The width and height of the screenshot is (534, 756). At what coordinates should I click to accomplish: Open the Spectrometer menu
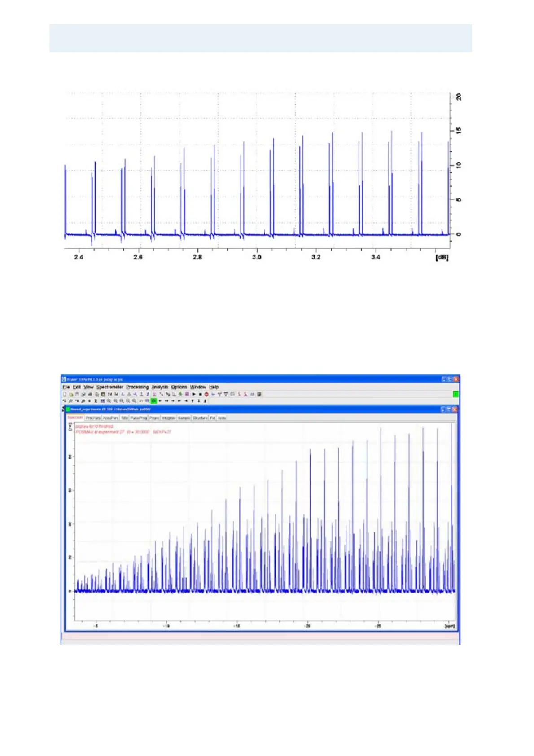(110, 387)
